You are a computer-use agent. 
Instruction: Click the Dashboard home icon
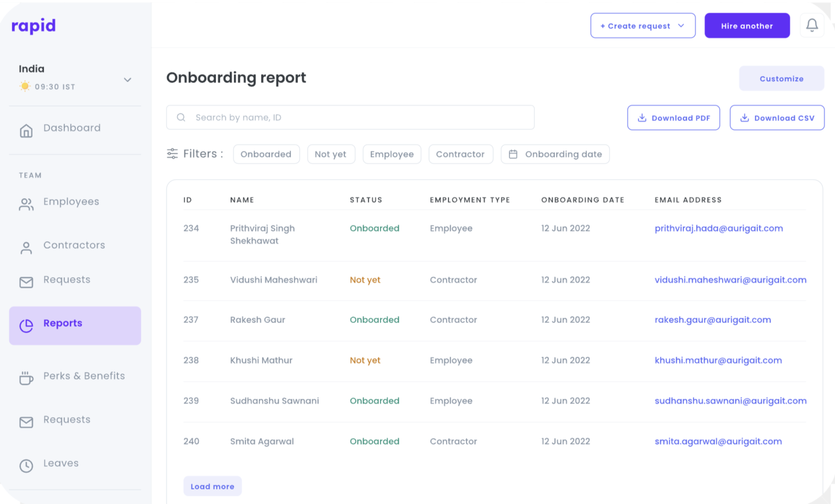[26, 131]
